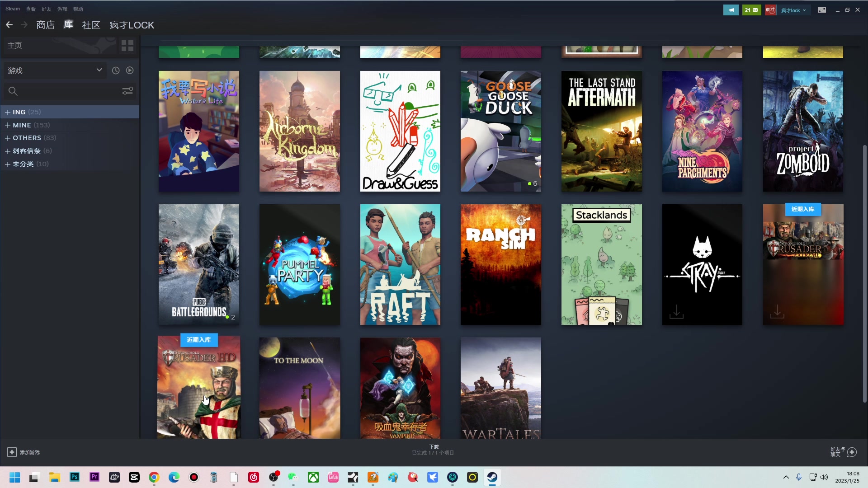
Task: Select To The Moon cover
Action: point(300,388)
